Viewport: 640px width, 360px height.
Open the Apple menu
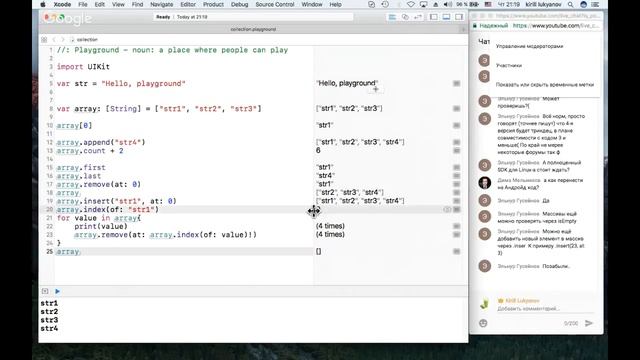[43, 4]
